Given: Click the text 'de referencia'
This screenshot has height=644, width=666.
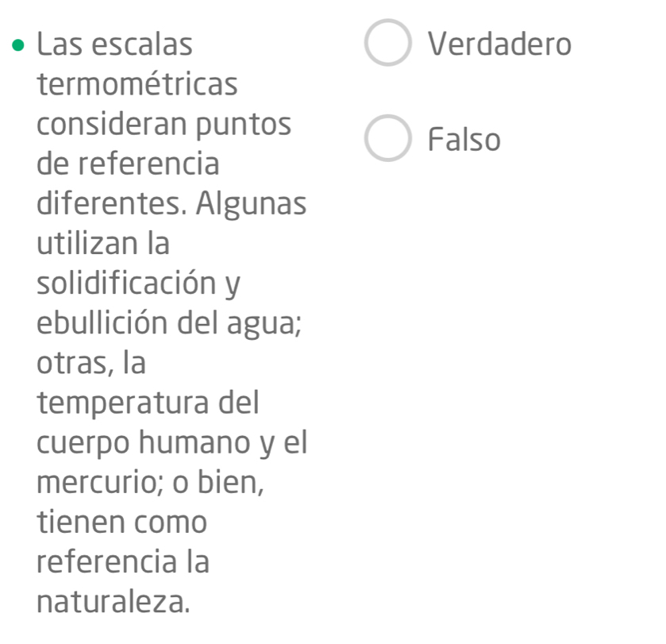Looking at the screenshot, I should pos(129,164).
